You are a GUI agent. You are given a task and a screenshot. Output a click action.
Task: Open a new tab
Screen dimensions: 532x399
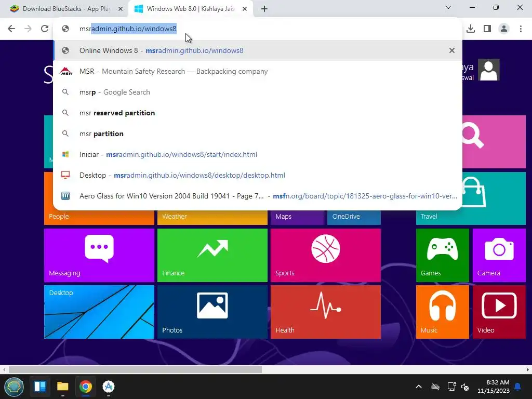tap(264, 9)
